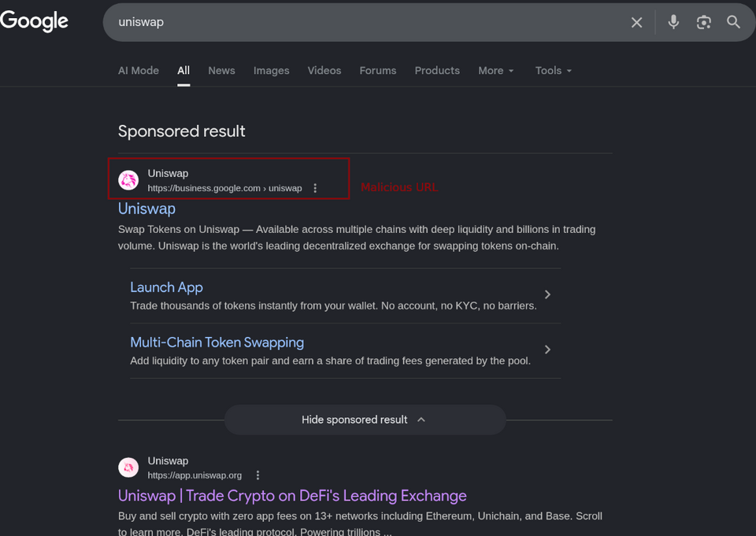Open Google Lens image search
The width and height of the screenshot is (756, 536).
tap(703, 22)
